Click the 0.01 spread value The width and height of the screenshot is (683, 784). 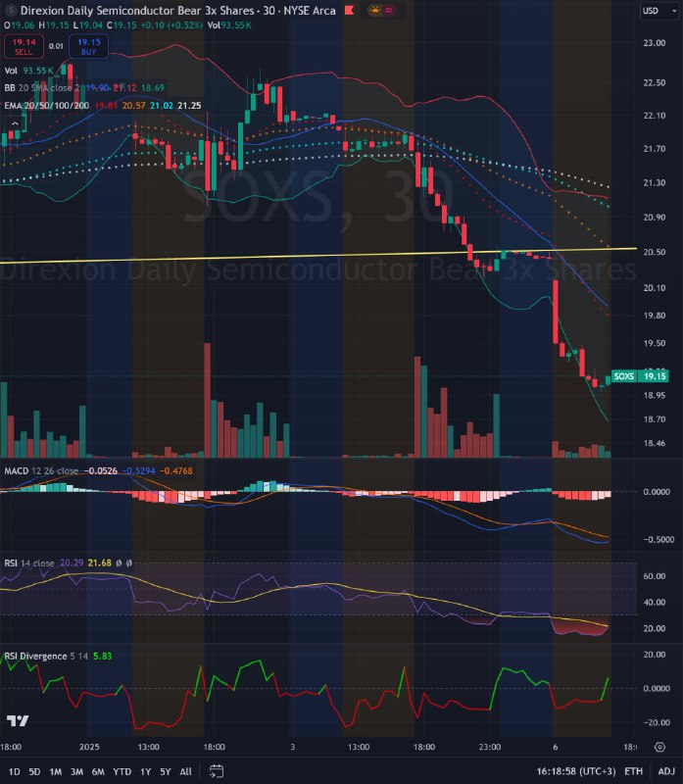[x=56, y=46]
